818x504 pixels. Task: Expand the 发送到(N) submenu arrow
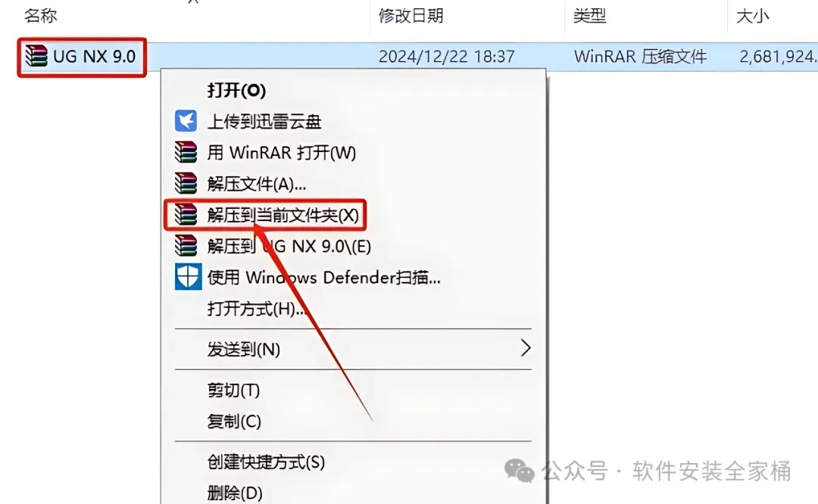526,348
